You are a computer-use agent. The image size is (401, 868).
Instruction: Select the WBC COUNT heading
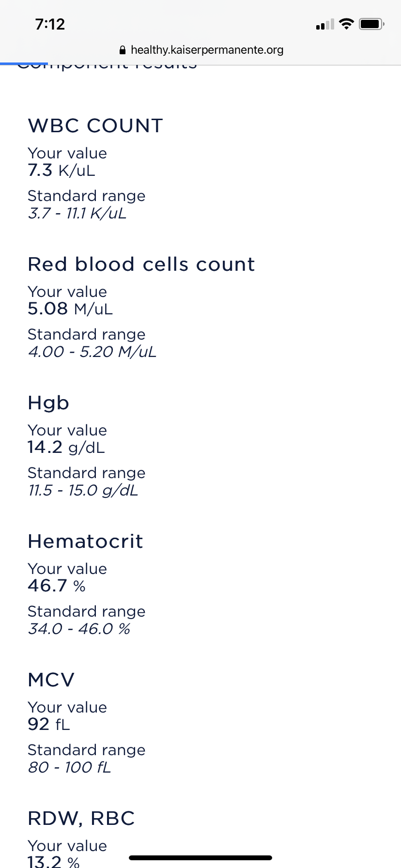click(x=95, y=126)
